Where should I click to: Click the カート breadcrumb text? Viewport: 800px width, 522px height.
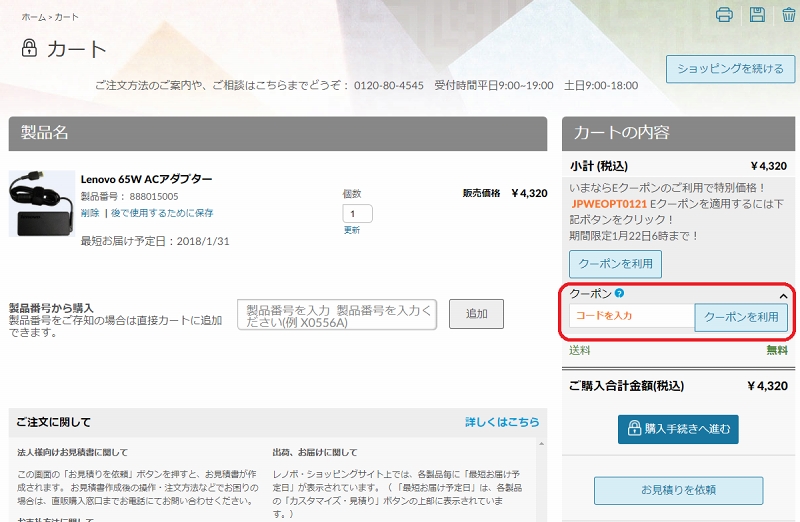point(67,17)
